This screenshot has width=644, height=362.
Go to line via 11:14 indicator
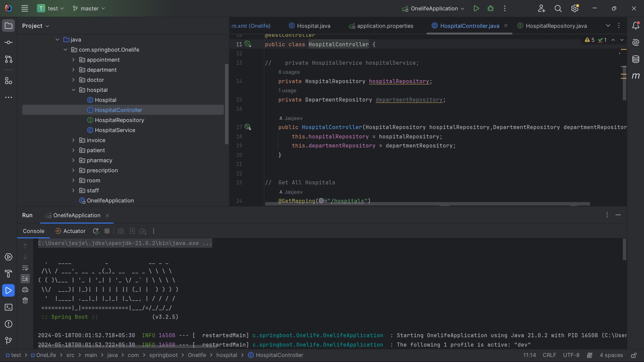pyautogui.click(x=529, y=355)
